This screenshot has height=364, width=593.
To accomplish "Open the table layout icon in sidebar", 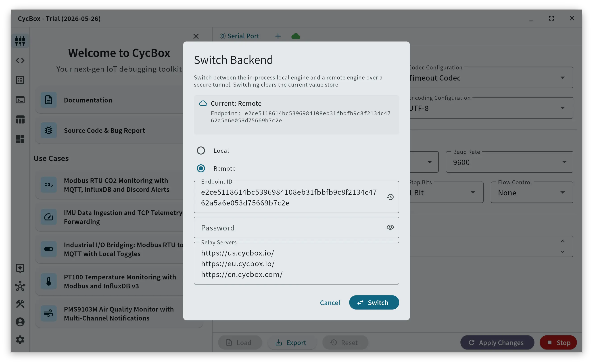I will tap(20, 120).
